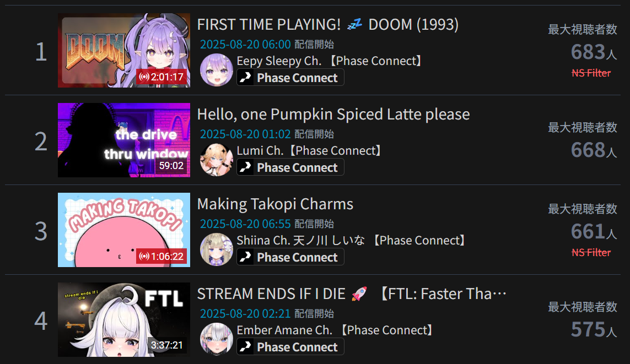Open Lumi Ch. avatar icon
The width and height of the screenshot is (630, 364).
point(217,160)
